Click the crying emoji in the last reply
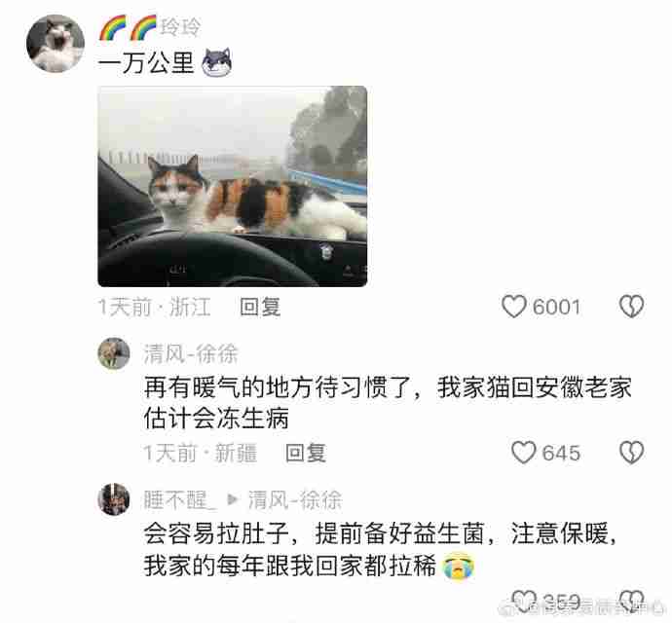Viewport: 672px width, 623px height. coord(458,566)
